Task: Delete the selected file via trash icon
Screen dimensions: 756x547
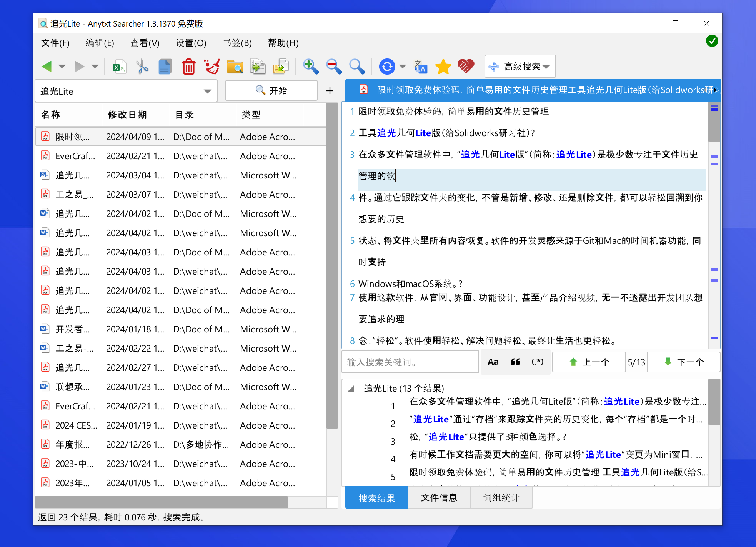Action: (x=188, y=66)
